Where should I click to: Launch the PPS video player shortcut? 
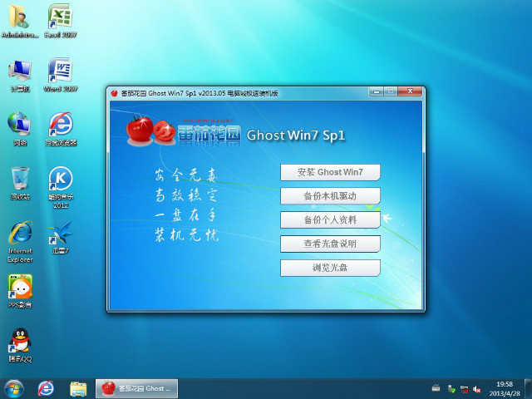[20, 291]
